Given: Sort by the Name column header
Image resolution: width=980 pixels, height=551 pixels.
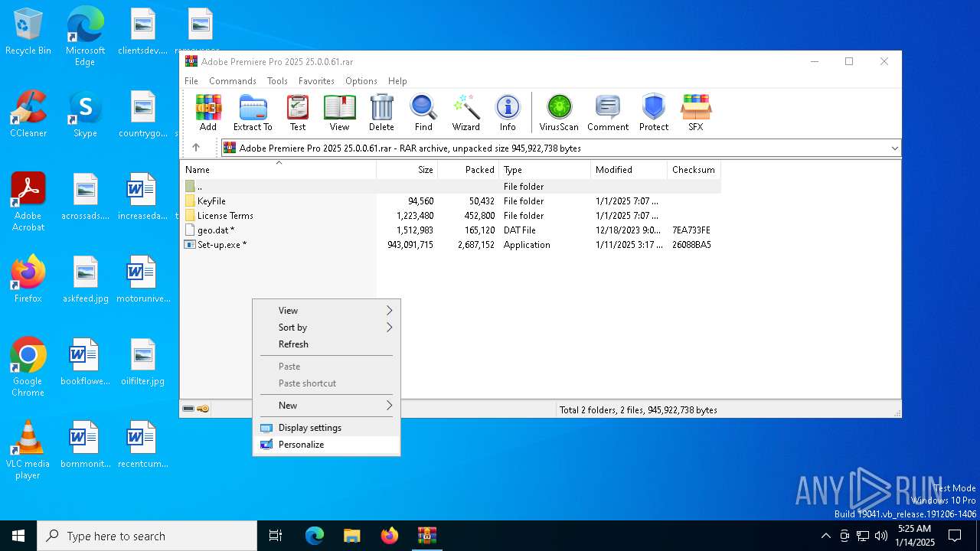Looking at the screenshot, I should point(278,170).
